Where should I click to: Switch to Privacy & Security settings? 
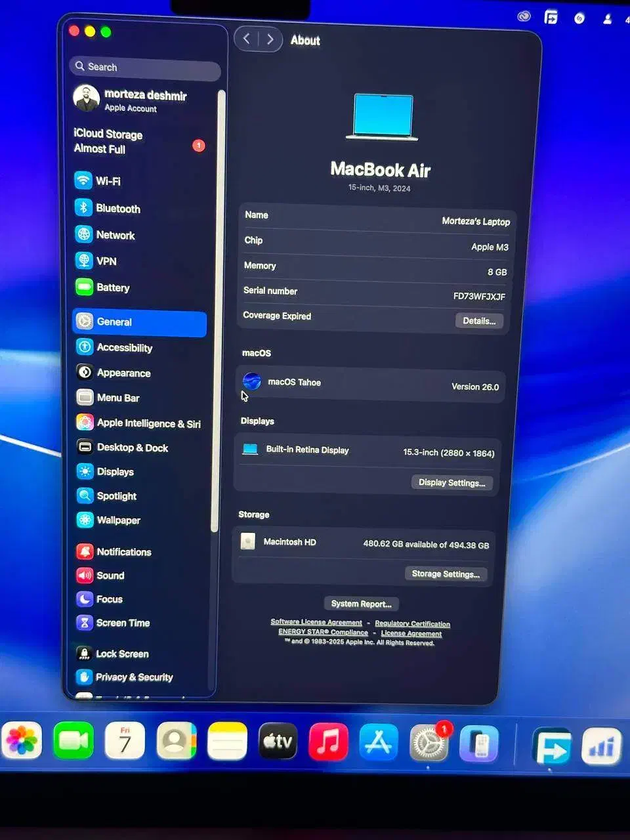84,677
